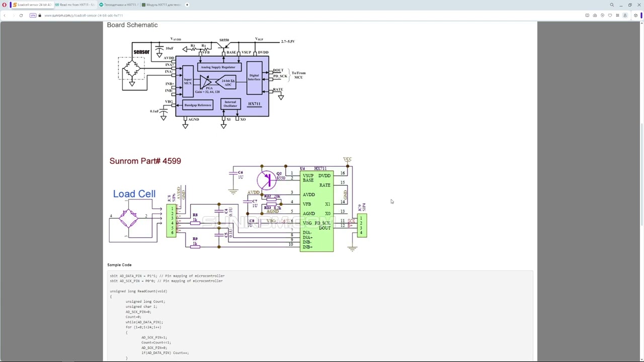This screenshot has height=362, width=644.
Task: Switch to the Loadcell sensor 24 bit ADC tab
Action: (x=32, y=5)
